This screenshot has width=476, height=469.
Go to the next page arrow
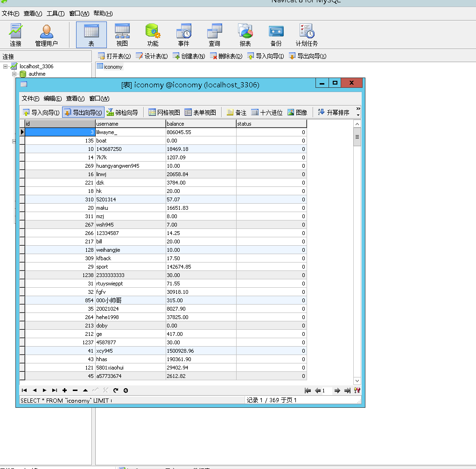tap(337, 391)
